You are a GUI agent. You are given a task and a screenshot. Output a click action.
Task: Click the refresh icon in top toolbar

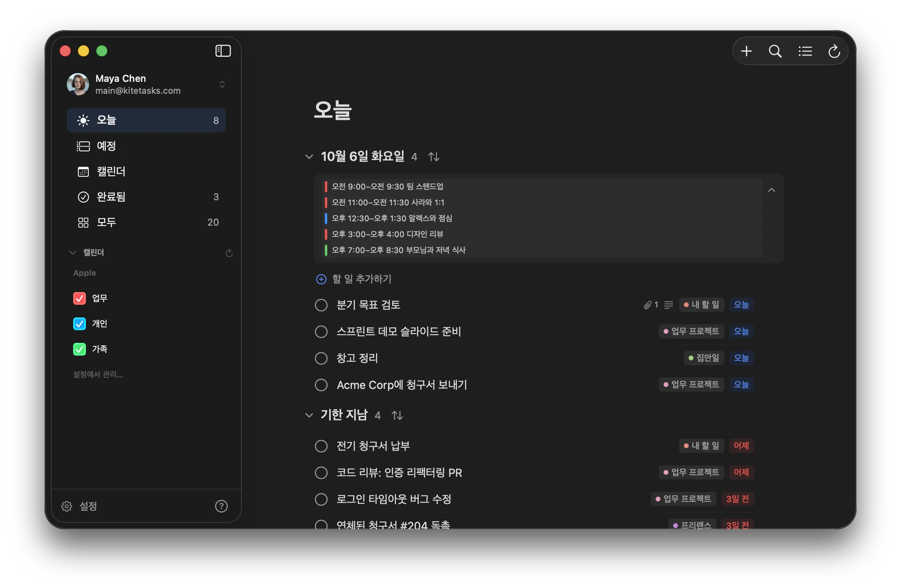coord(834,51)
